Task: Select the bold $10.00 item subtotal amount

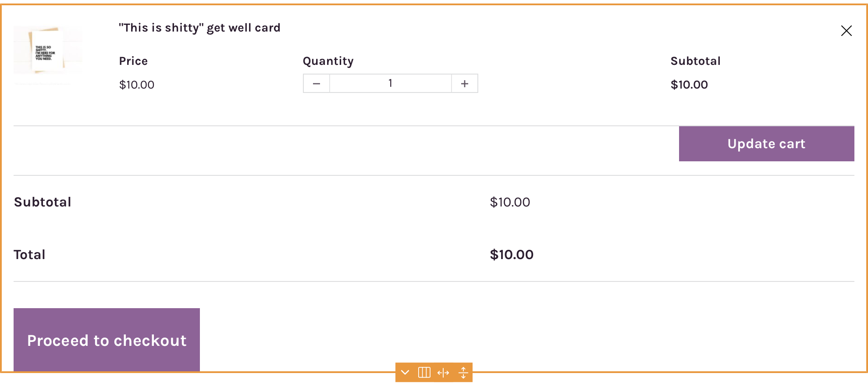Action: click(x=689, y=85)
